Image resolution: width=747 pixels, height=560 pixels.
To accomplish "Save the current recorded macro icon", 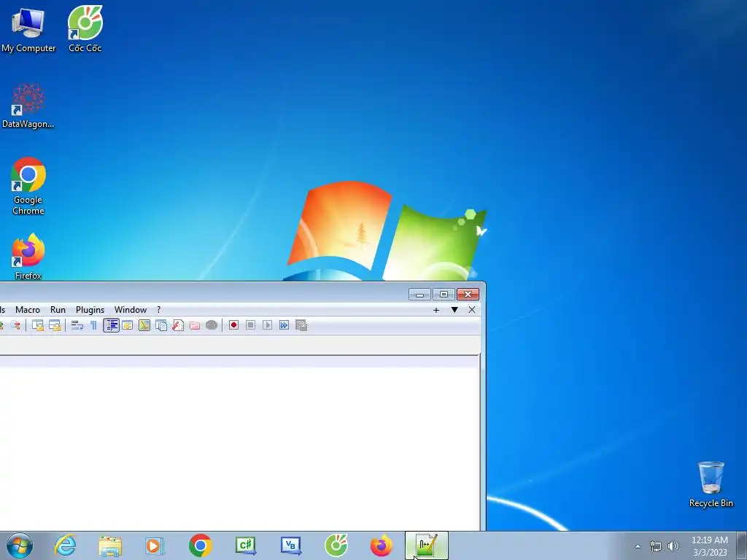I will point(301,325).
